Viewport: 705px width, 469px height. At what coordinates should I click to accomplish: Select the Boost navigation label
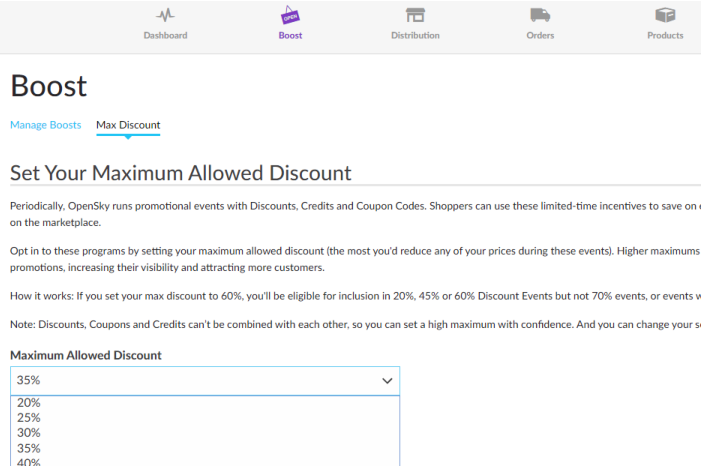click(290, 36)
